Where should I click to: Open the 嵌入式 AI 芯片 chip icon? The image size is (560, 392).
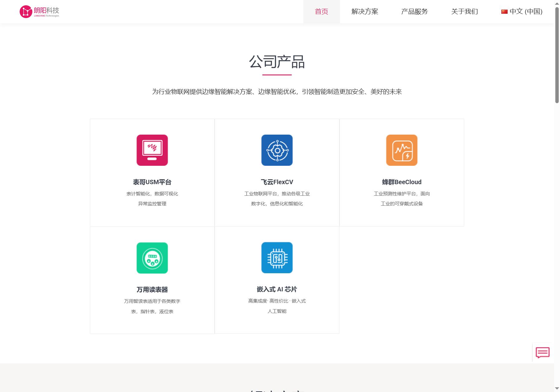277,258
